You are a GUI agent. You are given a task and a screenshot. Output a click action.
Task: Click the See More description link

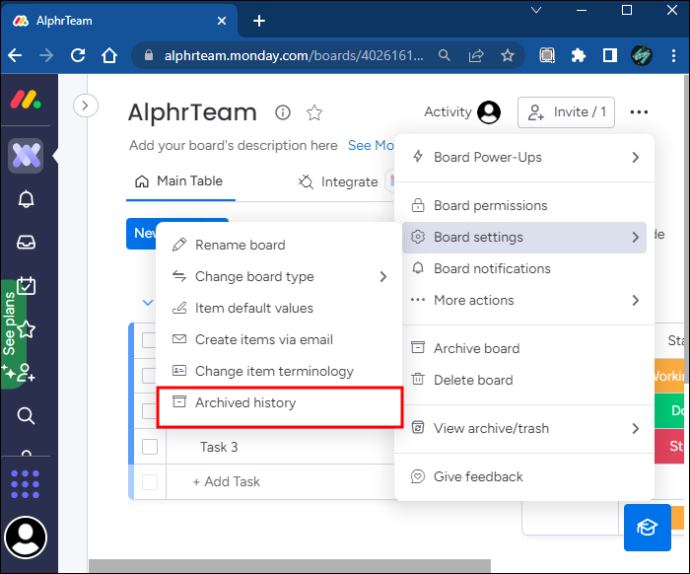click(371, 146)
